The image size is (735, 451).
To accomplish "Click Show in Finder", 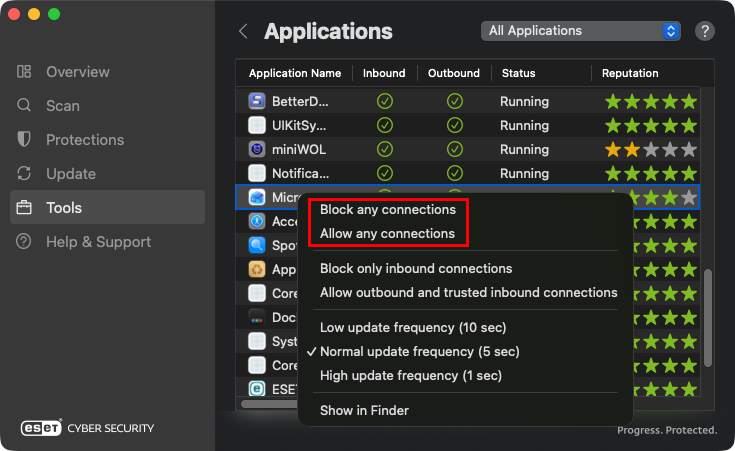I will [x=364, y=410].
